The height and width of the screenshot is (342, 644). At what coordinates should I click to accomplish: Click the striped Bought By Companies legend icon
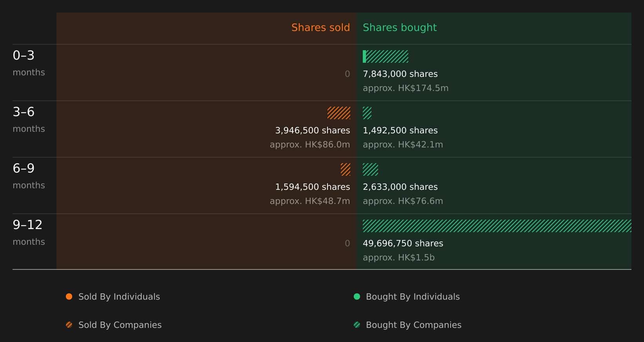pyautogui.click(x=357, y=325)
